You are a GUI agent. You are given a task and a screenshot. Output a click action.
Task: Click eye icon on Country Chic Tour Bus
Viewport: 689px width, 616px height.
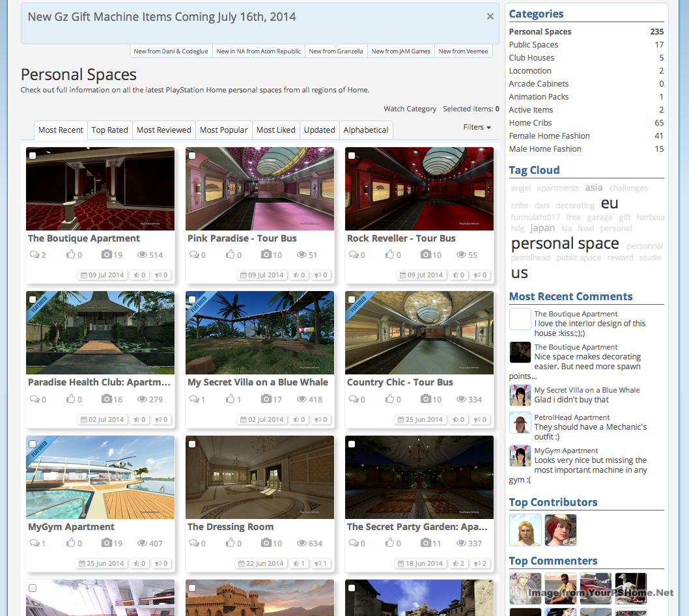pos(461,399)
